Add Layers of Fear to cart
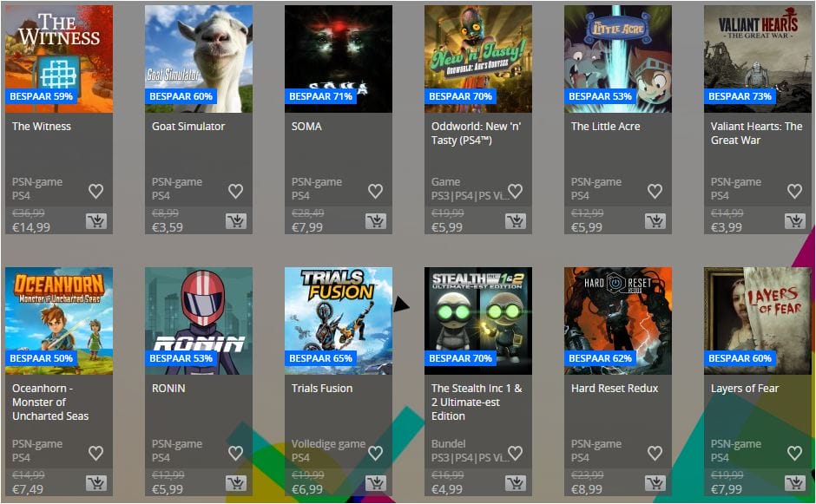Screen dimensions: 816x504 click(795, 483)
